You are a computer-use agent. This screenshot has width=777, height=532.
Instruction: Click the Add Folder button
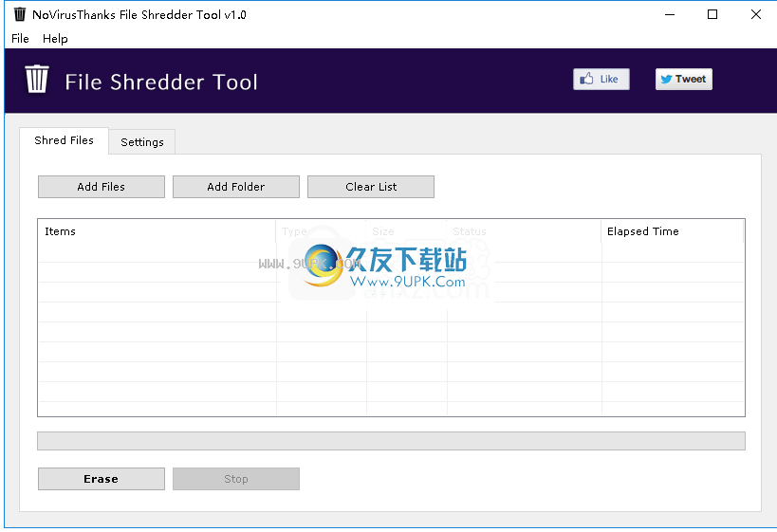coord(236,187)
